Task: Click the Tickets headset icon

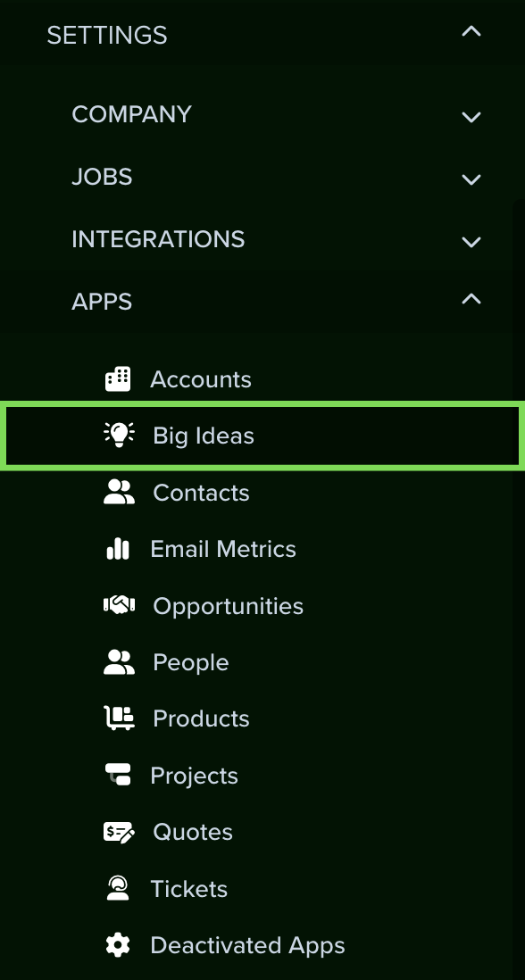Action: [x=118, y=888]
